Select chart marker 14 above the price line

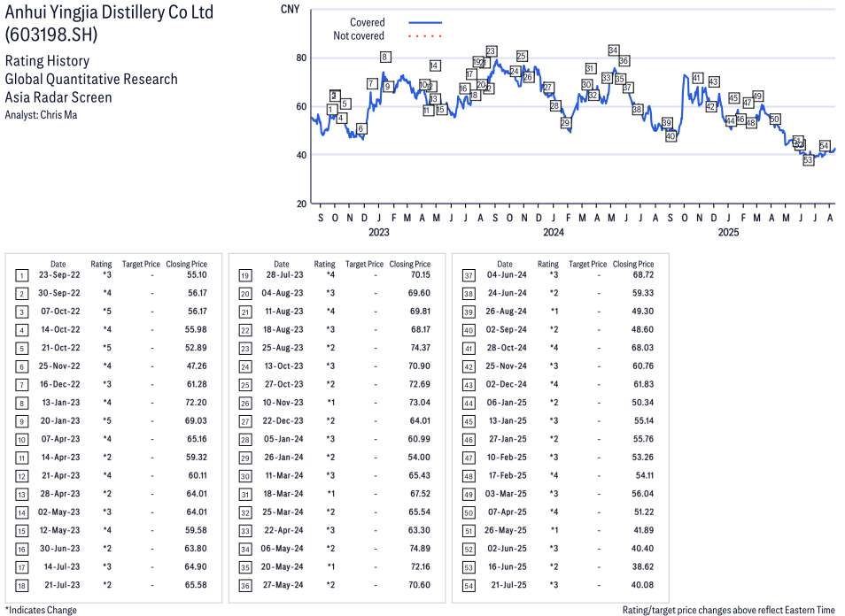435,65
